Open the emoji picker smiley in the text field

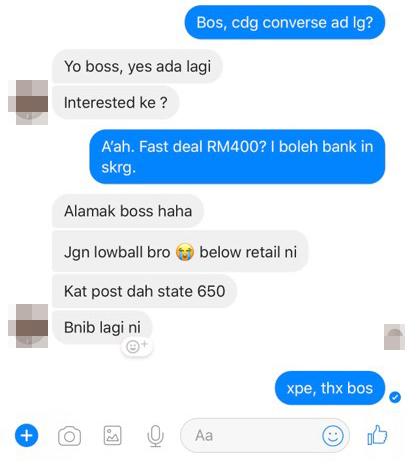[x=333, y=435]
